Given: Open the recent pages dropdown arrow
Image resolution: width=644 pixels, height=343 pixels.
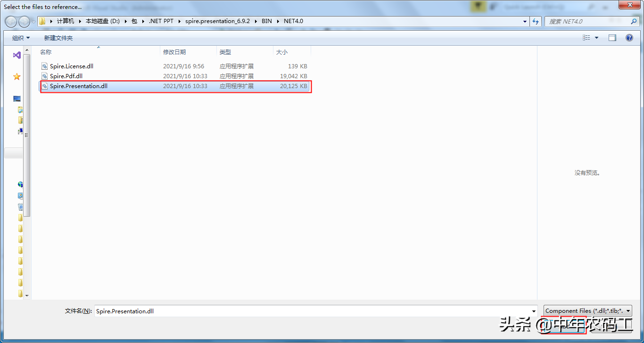Looking at the screenshot, I should 33,22.
